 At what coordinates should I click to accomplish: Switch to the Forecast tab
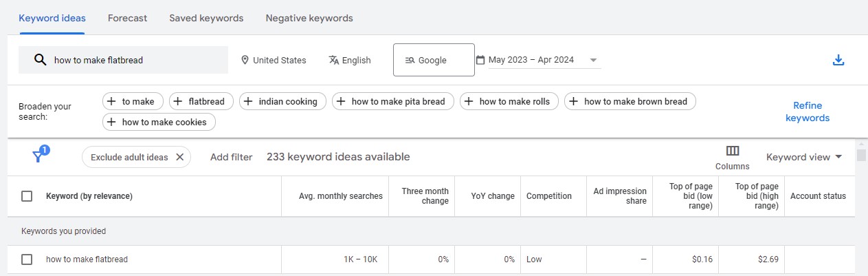click(x=127, y=18)
